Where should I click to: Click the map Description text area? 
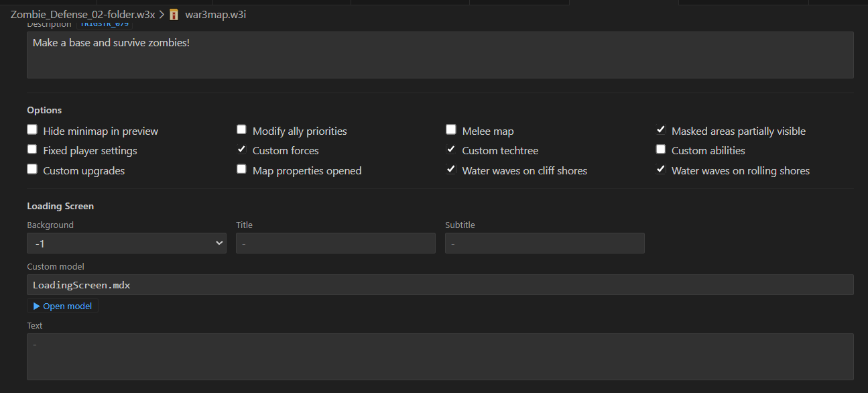pos(440,55)
